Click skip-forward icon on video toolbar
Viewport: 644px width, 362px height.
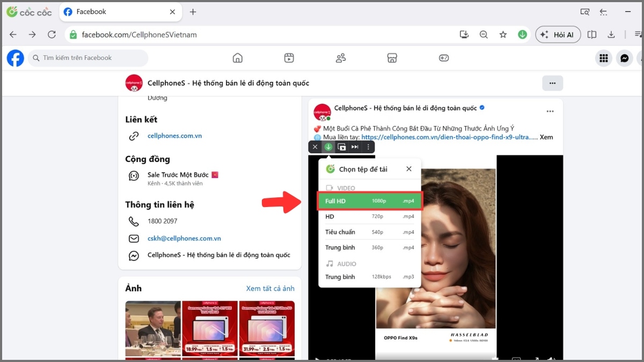pos(355,147)
